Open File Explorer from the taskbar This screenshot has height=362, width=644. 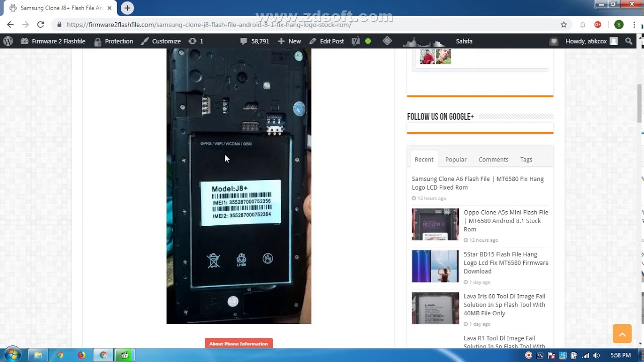[x=38, y=355]
